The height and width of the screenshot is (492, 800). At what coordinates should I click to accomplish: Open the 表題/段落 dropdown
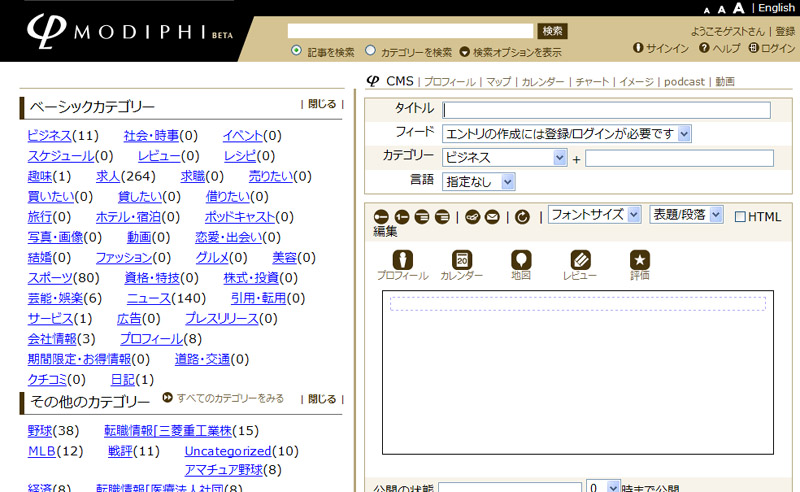pyautogui.click(x=686, y=214)
